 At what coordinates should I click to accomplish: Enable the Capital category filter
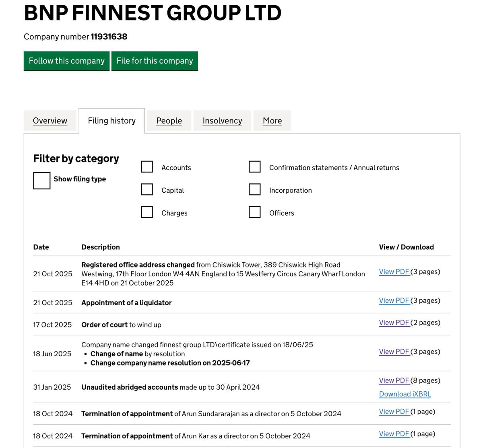tap(147, 189)
